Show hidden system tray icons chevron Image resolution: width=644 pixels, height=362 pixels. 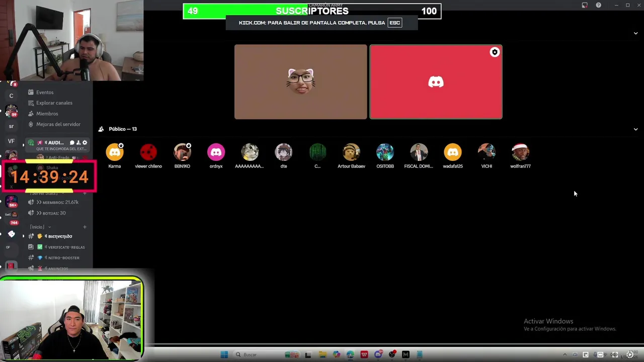(x=565, y=355)
